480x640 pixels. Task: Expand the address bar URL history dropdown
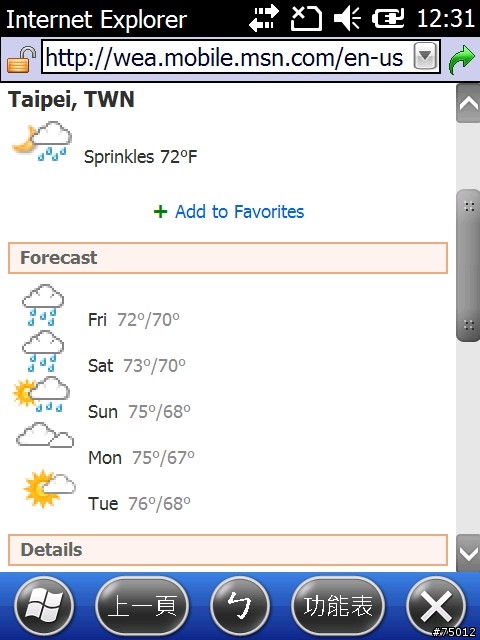tap(426, 57)
